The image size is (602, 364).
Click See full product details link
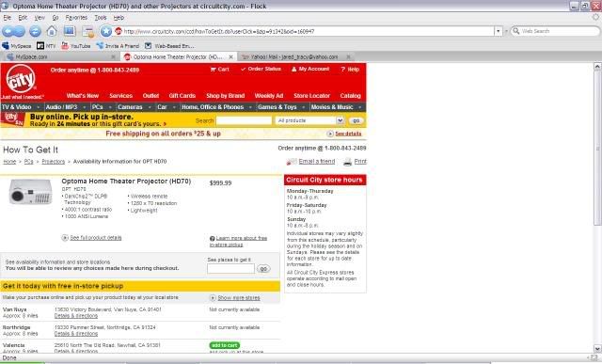tap(96, 238)
